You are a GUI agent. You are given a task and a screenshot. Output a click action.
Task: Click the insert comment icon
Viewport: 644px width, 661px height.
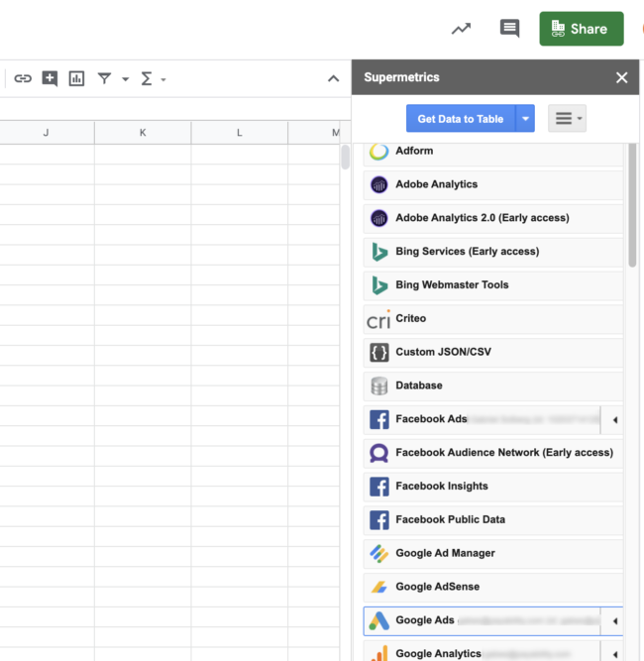[x=50, y=78]
